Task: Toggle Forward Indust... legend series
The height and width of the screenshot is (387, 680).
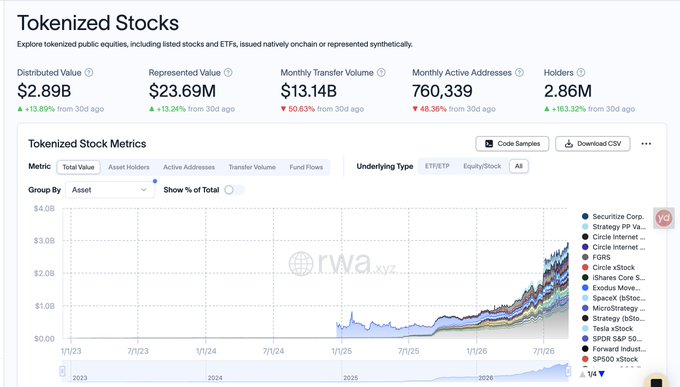Action: click(x=613, y=349)
